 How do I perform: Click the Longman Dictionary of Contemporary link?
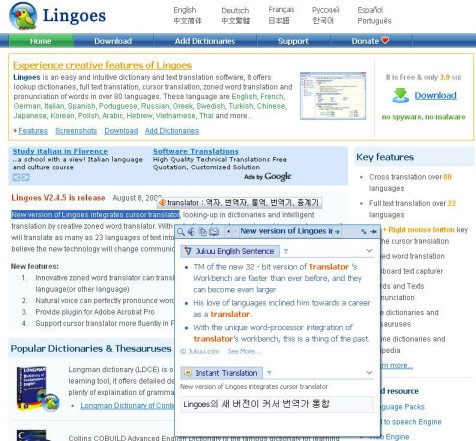[127, 405]
